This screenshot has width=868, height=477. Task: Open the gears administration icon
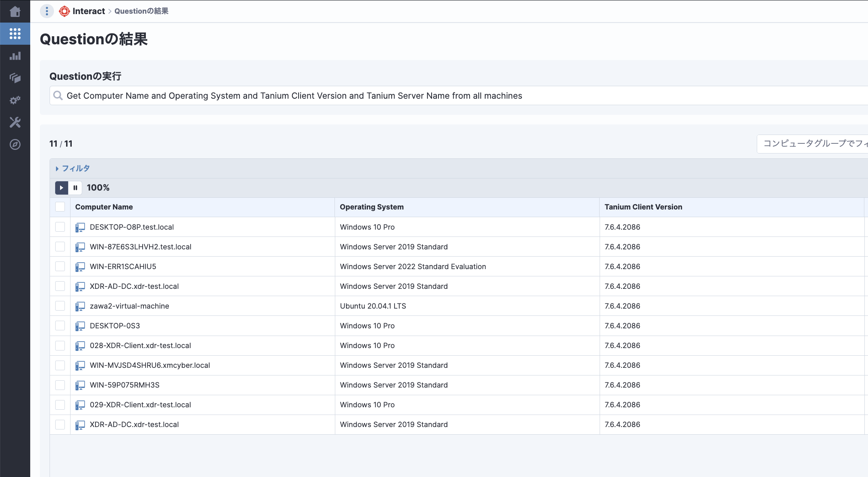[x=15, y=100]
